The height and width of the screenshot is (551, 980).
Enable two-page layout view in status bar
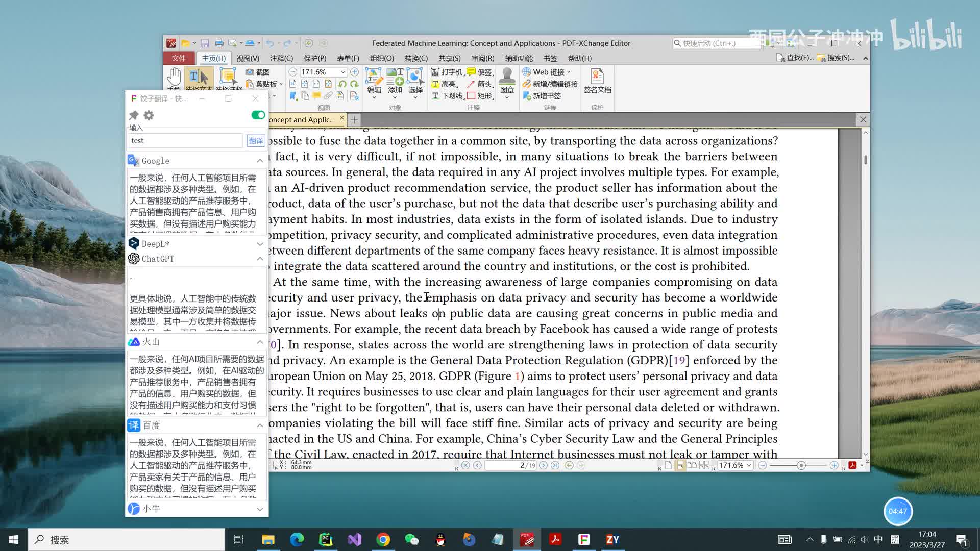point(692,465)
